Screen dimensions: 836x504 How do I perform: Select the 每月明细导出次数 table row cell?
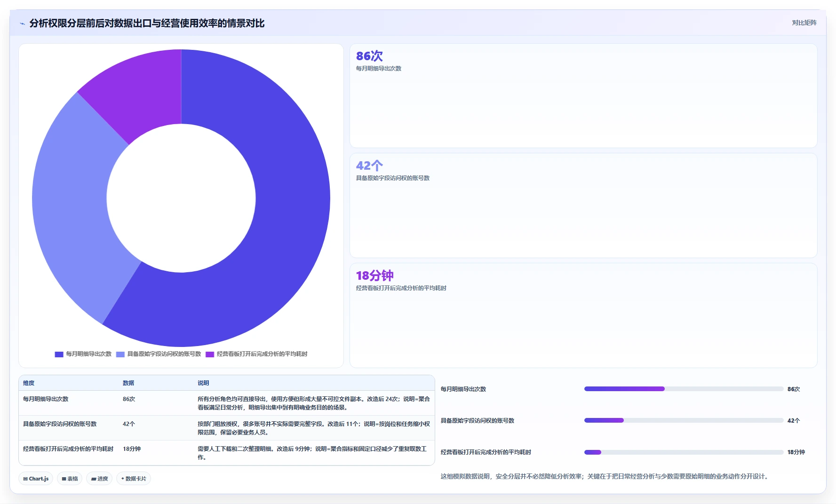(x=46, y=399)
